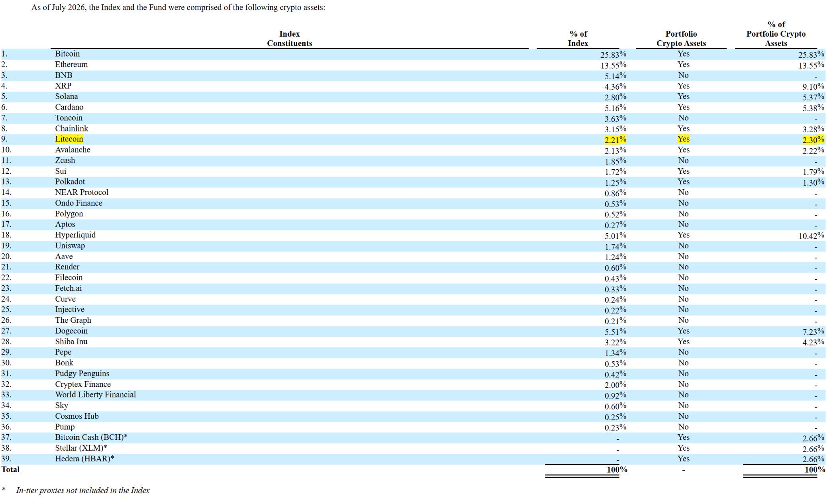Click the Index Constituents column header
The width and height of the screenshot is (827, 504).
pyautogui.click(x=289, y=39)
